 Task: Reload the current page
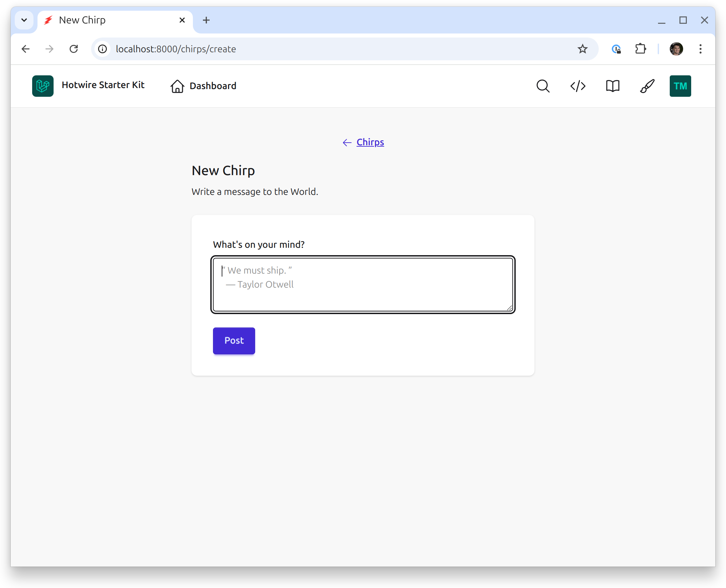click(x=74, y=49)
